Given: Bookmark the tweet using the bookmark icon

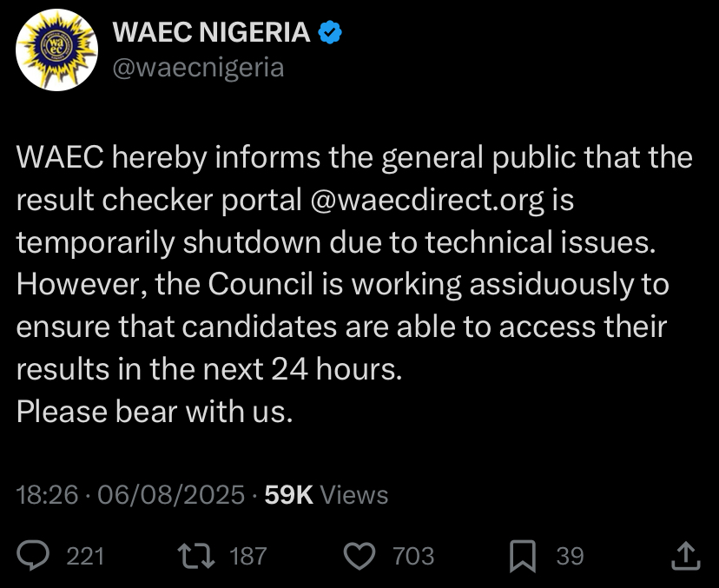Looking at the screenshot, I should coord(522,555).
